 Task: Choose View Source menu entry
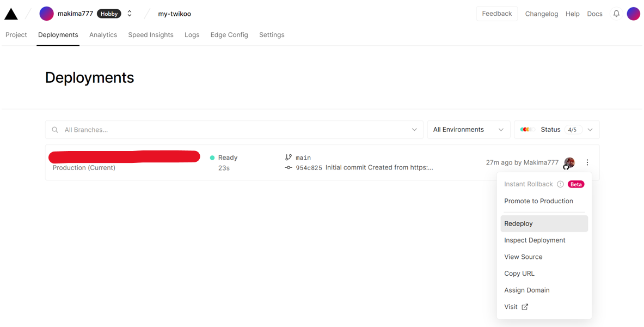pos(544,257)
